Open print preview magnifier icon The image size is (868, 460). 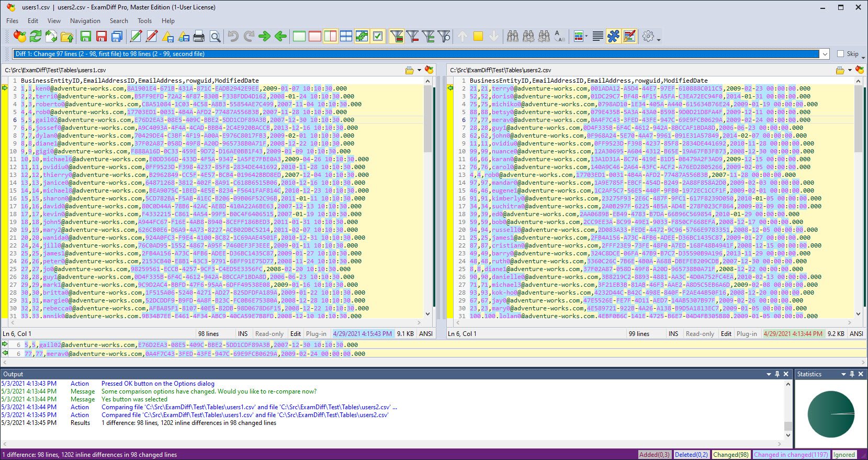[x=215, y=36]
